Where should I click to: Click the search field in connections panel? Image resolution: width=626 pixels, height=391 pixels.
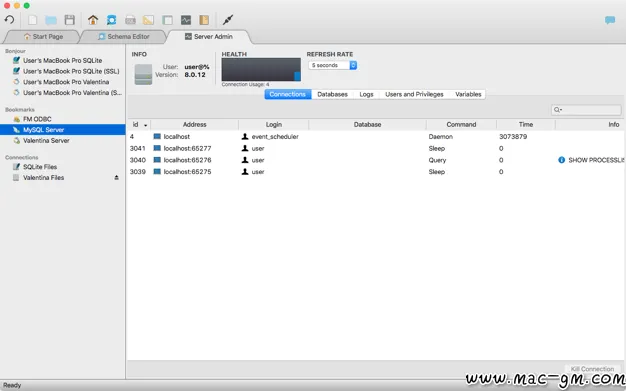pyautogui.click(x=586, y=109)
